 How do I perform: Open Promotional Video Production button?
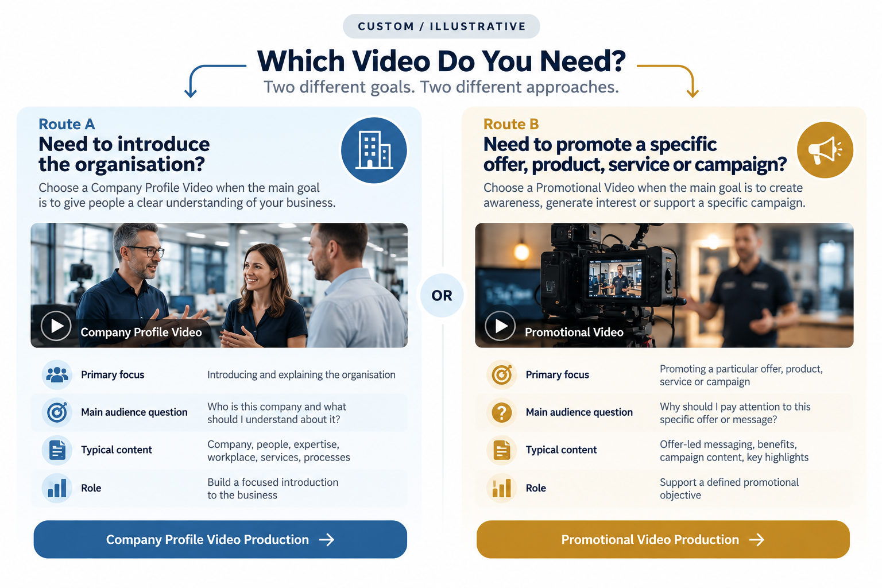click(663, 540)
